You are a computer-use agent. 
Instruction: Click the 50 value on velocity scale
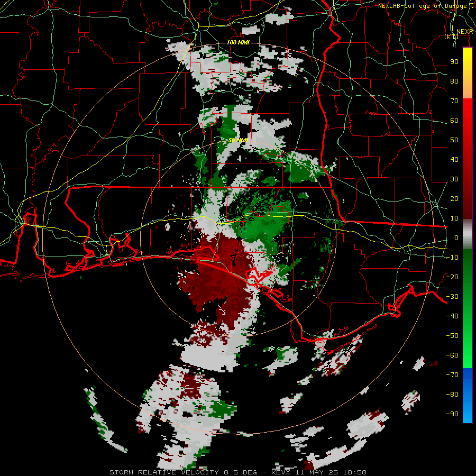pyautogui.click(x=454, y=140)
